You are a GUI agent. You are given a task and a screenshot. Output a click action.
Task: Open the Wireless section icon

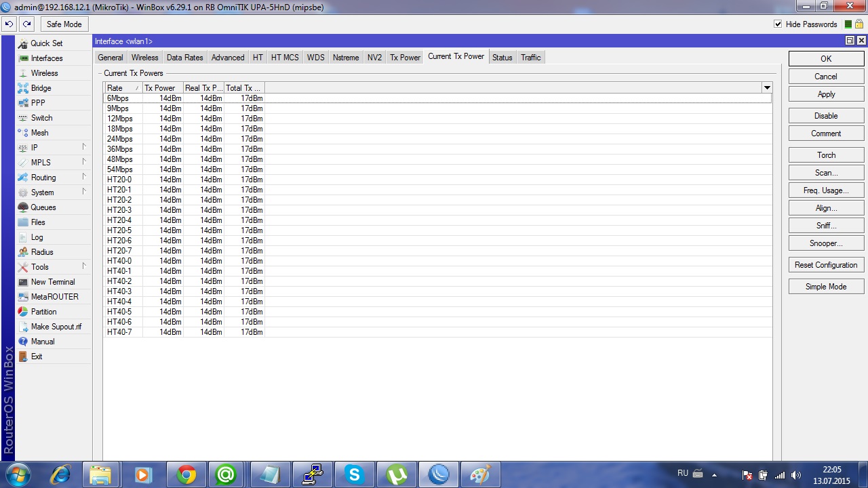click(x=23, y=73)
